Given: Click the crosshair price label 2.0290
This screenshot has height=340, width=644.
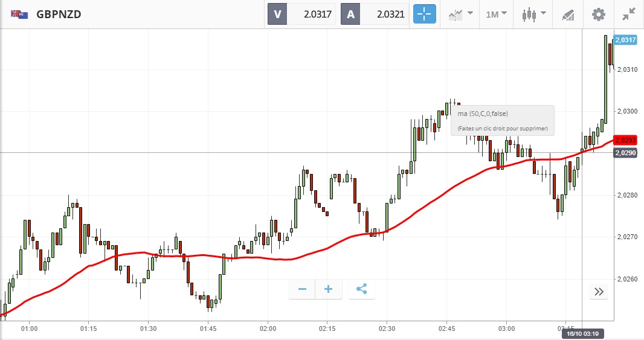Looking at the screenshot, I should 626,153.
